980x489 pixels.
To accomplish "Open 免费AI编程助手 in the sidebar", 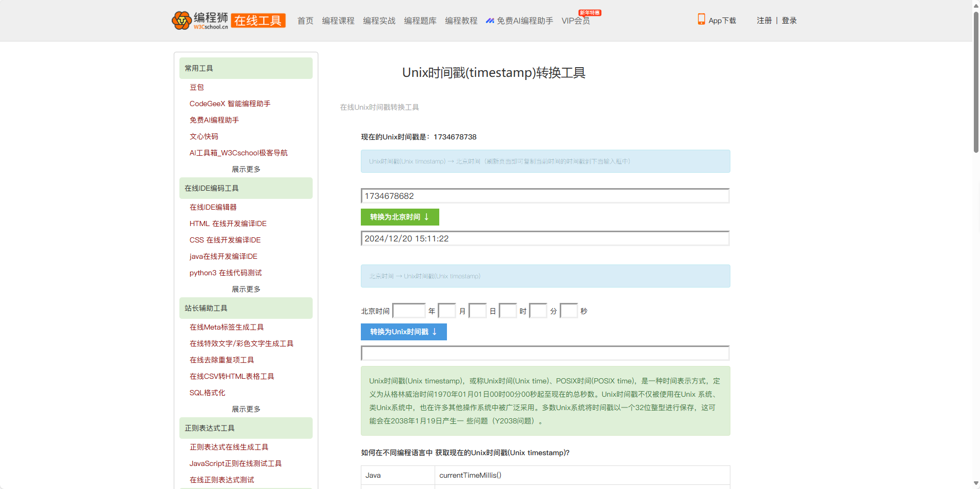I will [214, 120].
